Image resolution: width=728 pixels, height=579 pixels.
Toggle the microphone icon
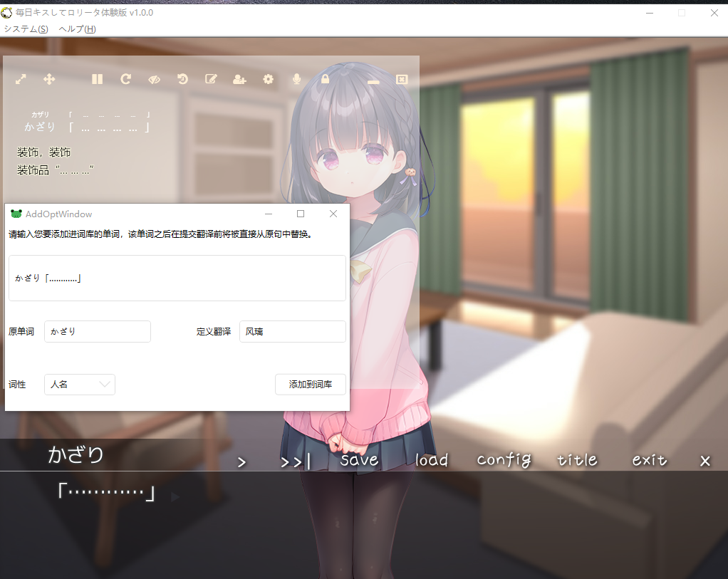coord(296,79)
